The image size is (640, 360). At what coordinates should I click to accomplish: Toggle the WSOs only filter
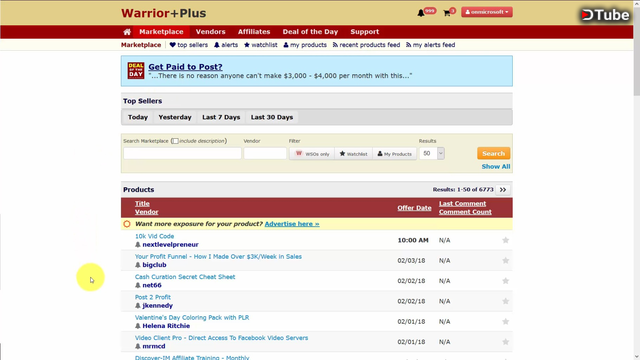(x=312, y=154)
